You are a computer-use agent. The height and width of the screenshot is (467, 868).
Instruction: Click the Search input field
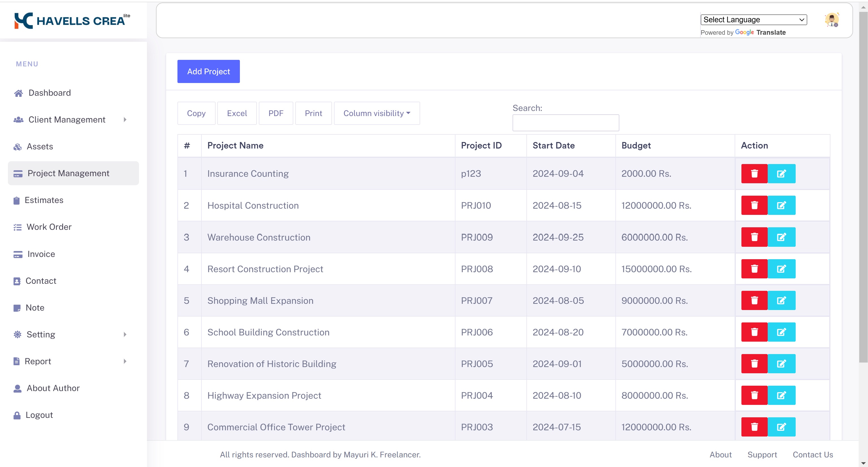point(565,123)
